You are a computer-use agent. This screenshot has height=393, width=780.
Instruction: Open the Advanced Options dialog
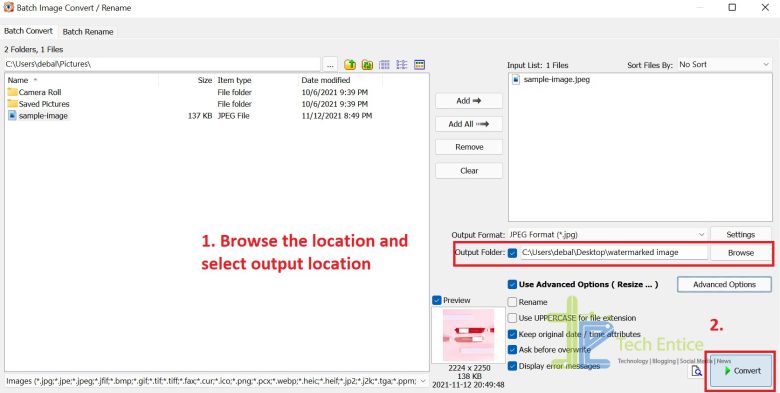click(724, 285)
